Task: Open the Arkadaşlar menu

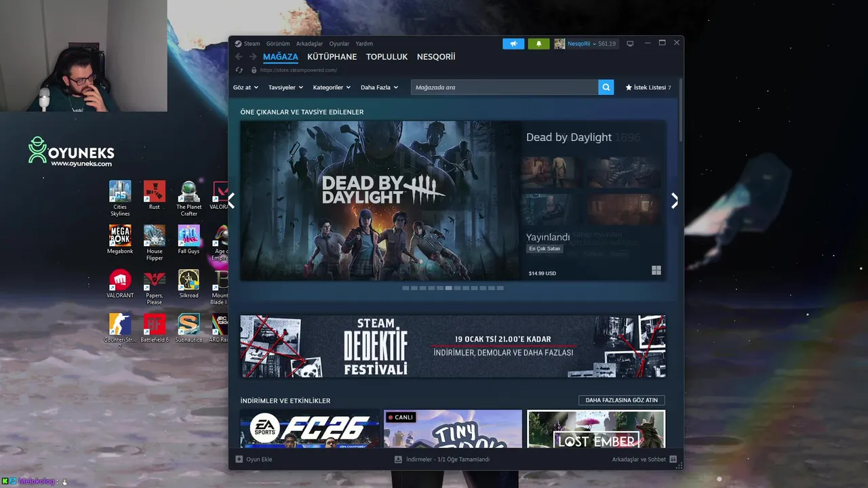Action: point(309,43)
